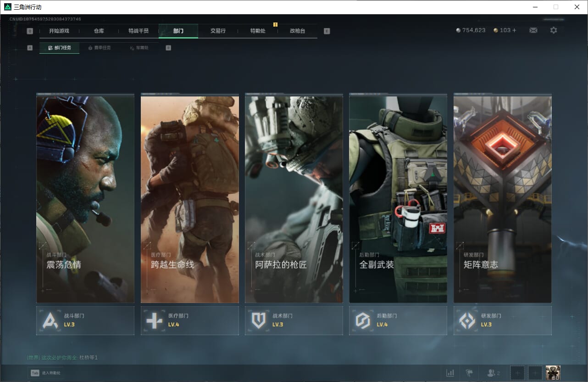Click the flag icon in bottom bar

click(x=469, y=373)
